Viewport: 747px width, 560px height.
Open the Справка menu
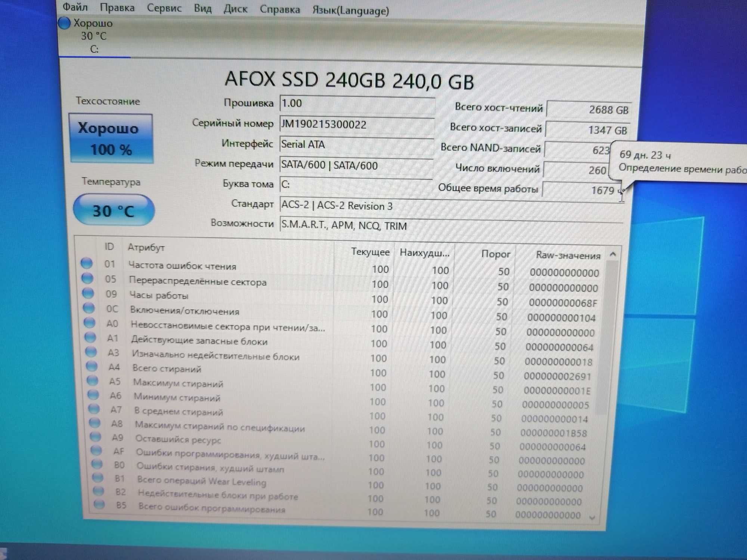click(280, 9)
